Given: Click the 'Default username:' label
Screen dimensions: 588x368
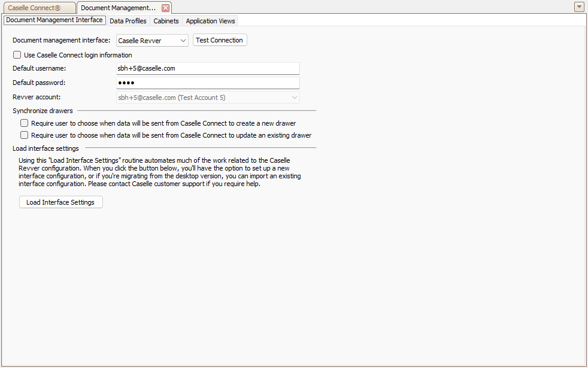Looking at the screenshot, I should click(x=40, y=68).
